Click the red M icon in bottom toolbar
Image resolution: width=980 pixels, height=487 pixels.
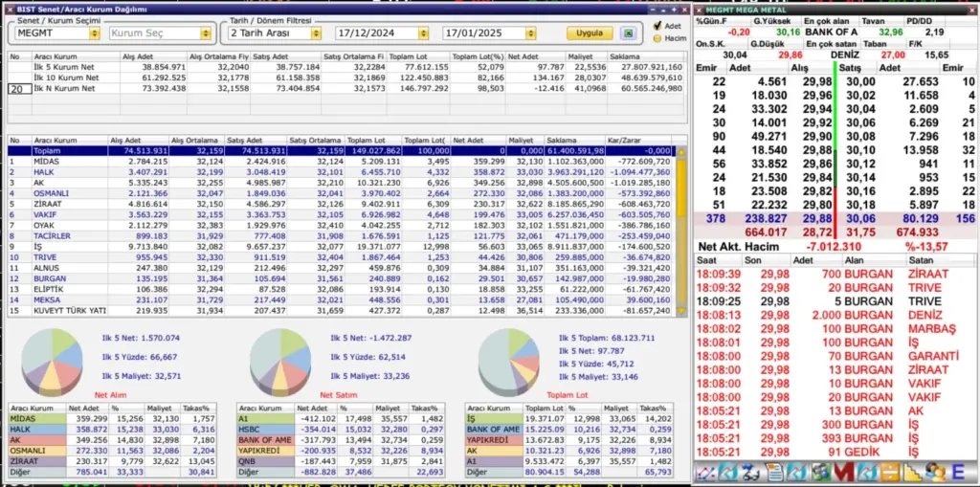point(842,473)
